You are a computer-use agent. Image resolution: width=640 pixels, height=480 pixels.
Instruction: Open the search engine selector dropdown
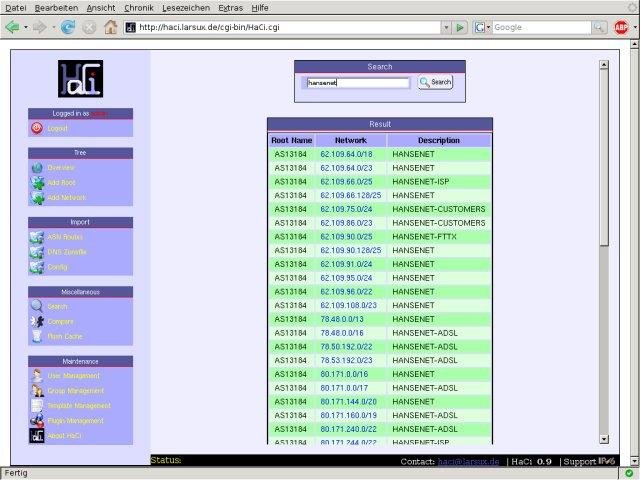tap(488, 27)
